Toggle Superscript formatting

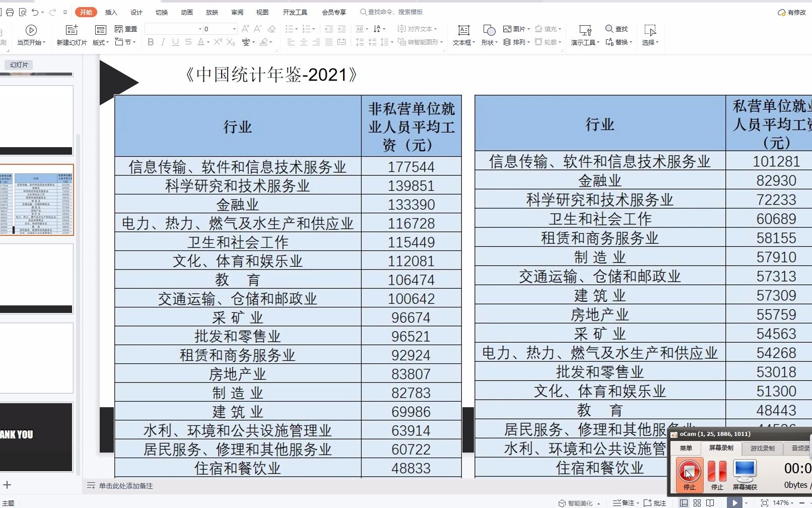click(x=218, y=42)
